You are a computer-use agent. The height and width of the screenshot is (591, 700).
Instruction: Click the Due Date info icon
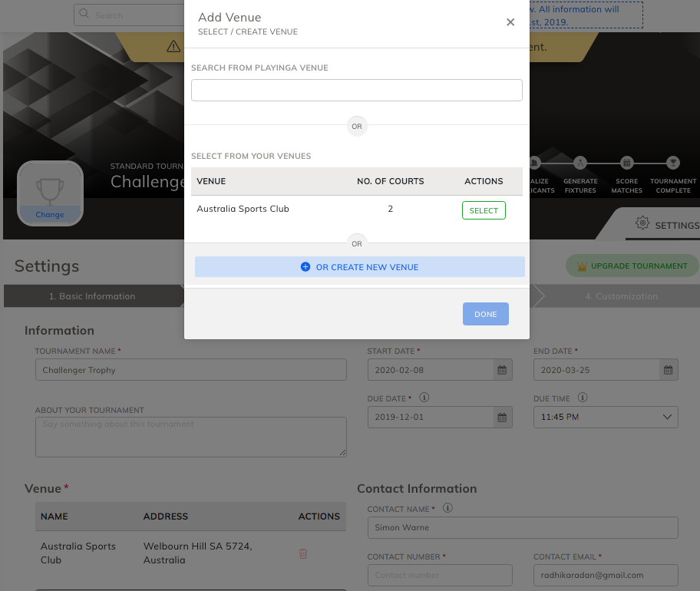pos(424,398)
